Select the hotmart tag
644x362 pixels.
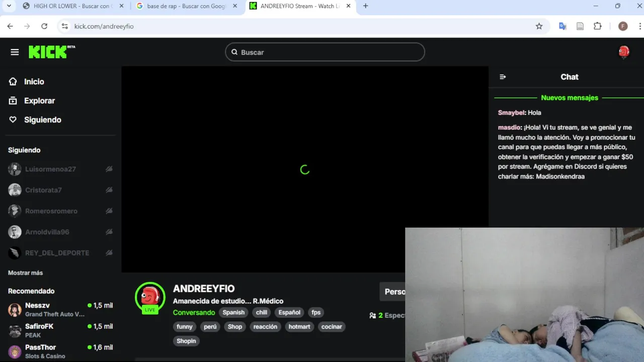coord(299,326)
